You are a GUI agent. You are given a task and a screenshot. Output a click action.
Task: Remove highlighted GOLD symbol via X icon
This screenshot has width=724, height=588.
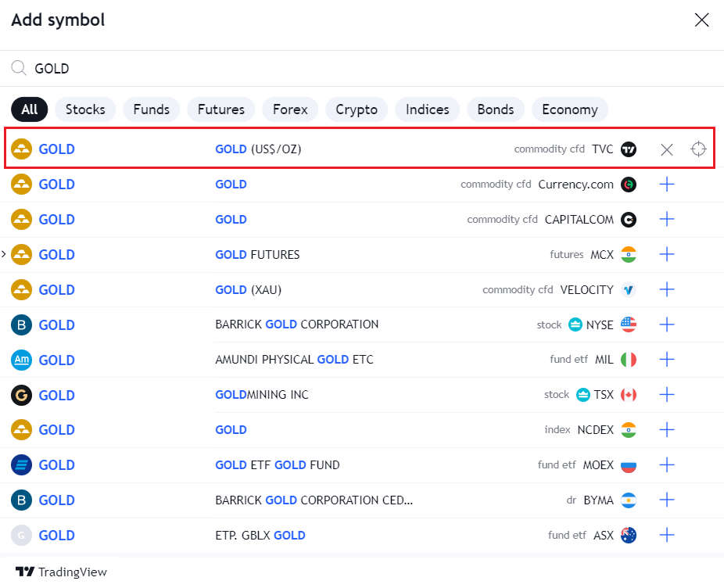pyautogui.click(x=667, y=149)
